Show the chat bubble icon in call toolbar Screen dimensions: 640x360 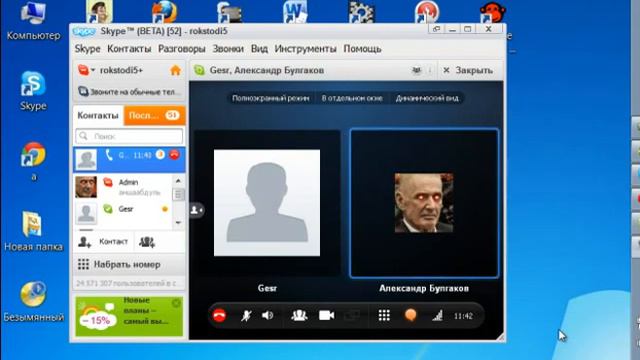pyautogui.click(x=411, y=315)
